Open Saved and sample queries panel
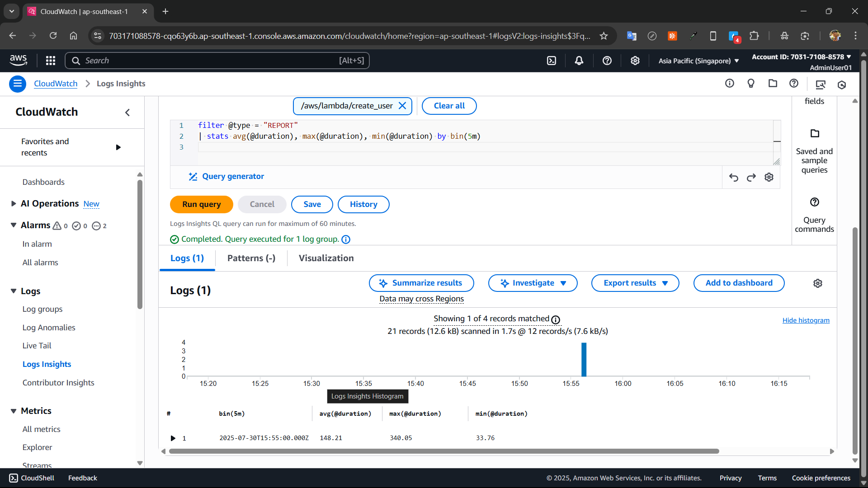868x488 pixels. (814, 152)
